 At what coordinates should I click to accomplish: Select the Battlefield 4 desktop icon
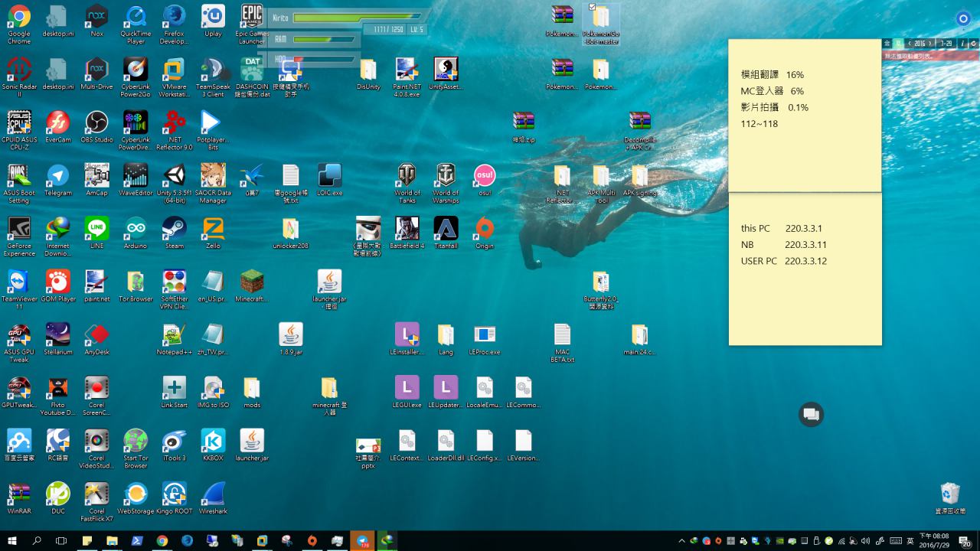(407, 229)
